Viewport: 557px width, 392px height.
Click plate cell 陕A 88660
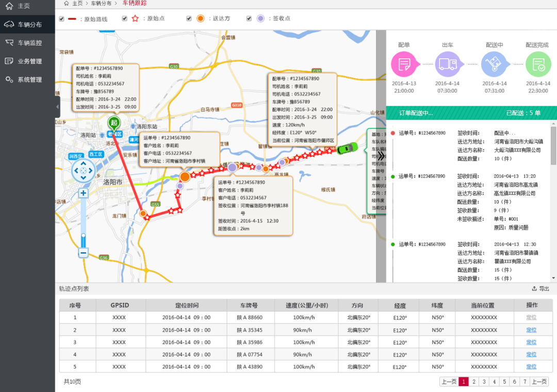point(250,317)
